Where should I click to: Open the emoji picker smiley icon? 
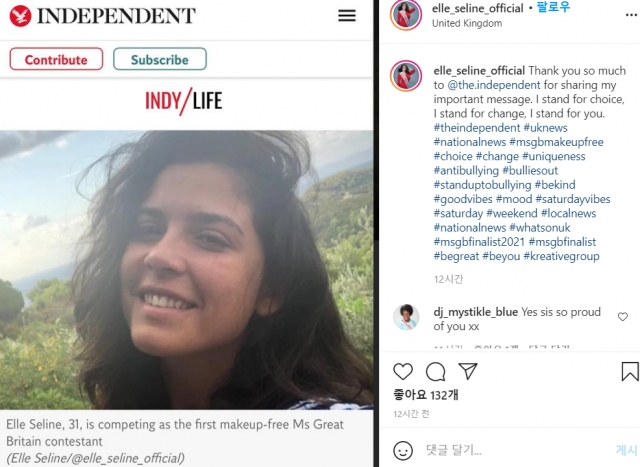(402, 449)
